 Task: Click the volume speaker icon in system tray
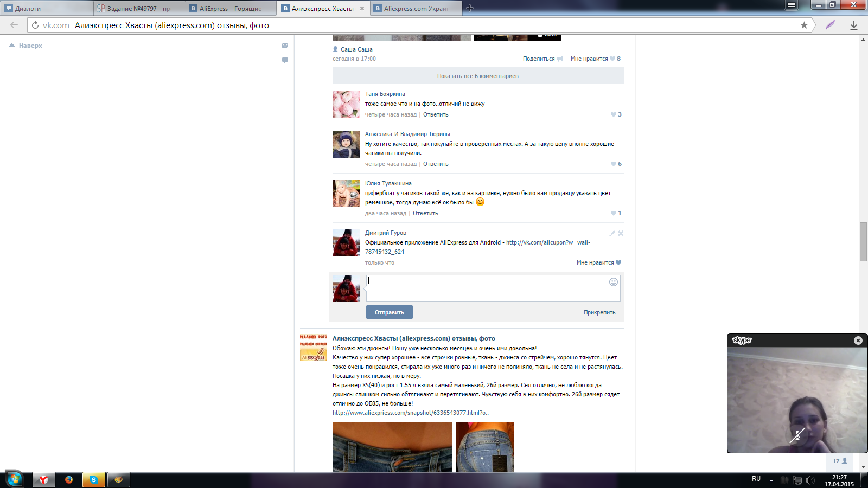(x=810, y=480)
